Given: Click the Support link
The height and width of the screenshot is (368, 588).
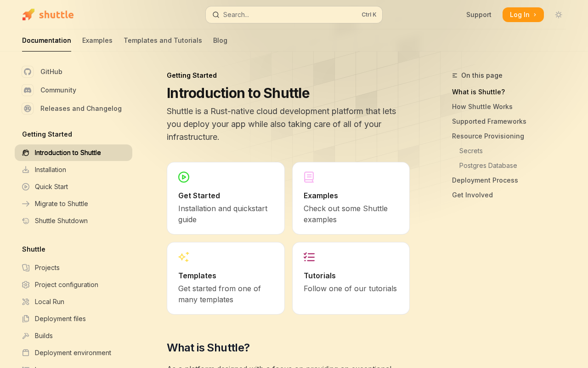Looking at the screenshot, I should point(479,15).
